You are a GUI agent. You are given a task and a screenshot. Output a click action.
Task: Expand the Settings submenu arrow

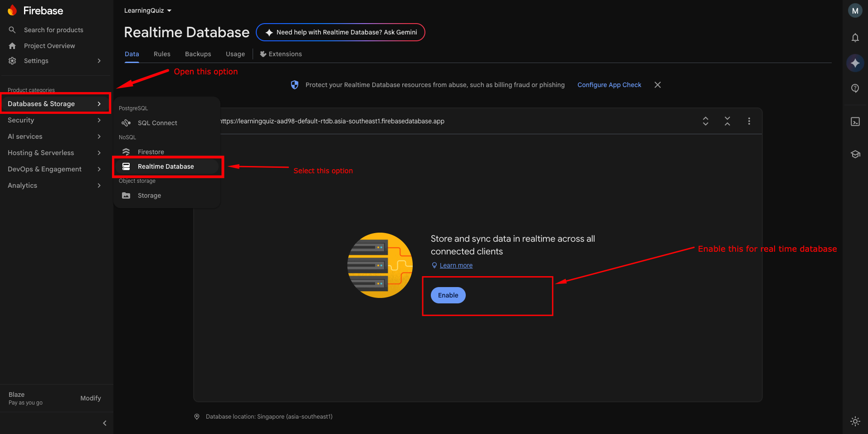tap(99, 61)
